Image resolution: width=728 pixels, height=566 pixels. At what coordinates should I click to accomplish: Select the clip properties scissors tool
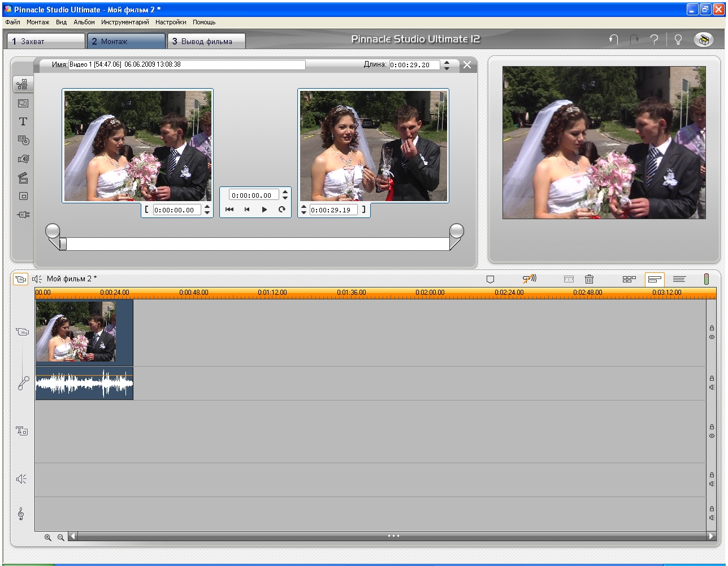[x=23, y=85]
